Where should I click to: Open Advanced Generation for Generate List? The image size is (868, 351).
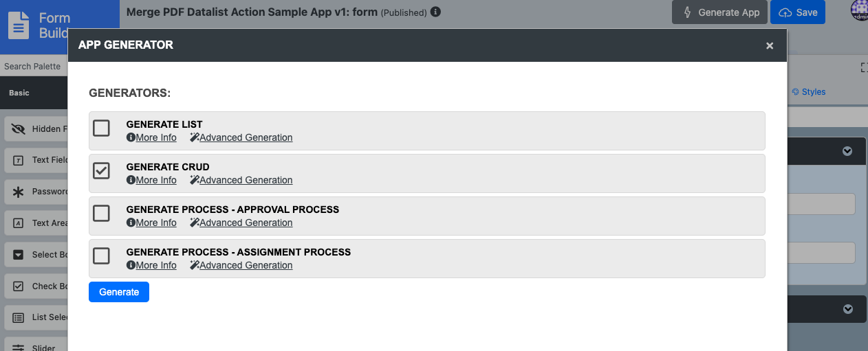(241, 137)
